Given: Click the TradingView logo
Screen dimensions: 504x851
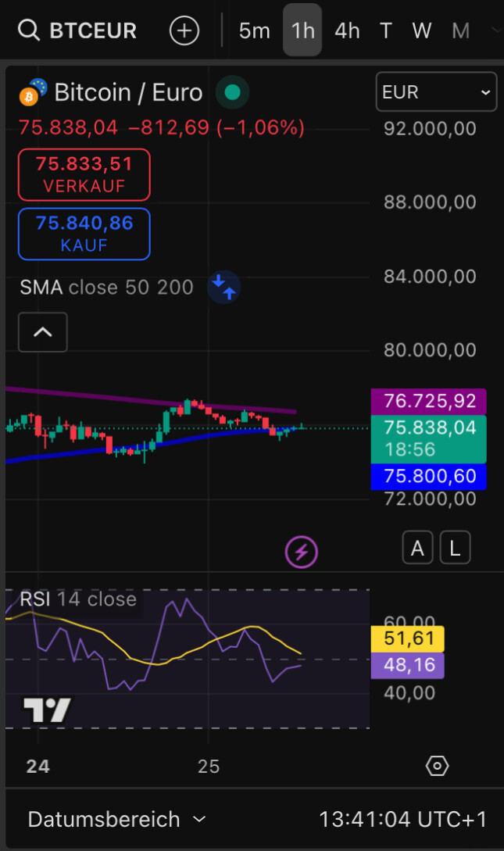Looking at the screenshot, I should [x=47, y=710].
